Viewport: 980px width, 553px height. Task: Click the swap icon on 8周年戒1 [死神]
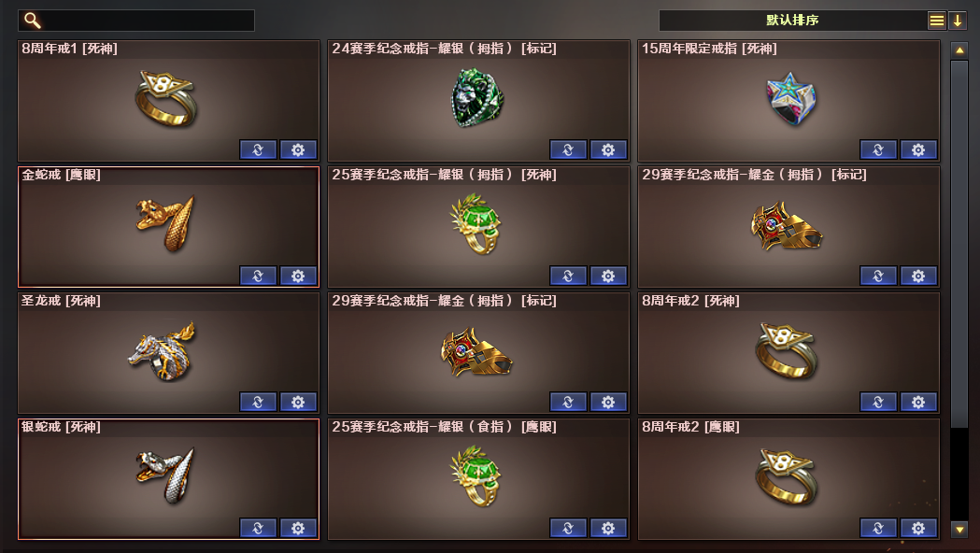(258, 150)
